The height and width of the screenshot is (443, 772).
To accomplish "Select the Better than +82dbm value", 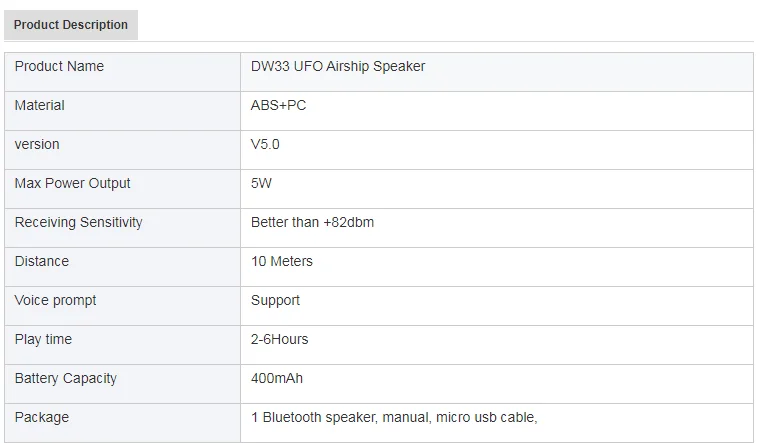I will [312, 223].
